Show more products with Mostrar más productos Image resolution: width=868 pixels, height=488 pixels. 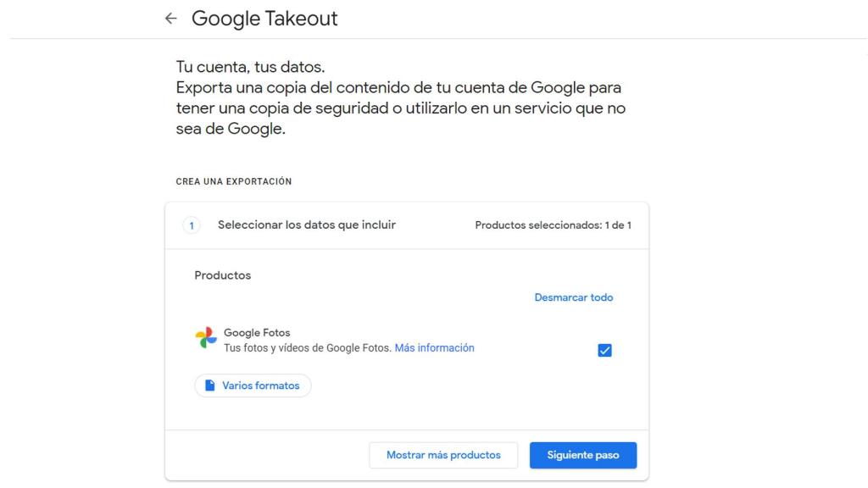coord(443,454)
